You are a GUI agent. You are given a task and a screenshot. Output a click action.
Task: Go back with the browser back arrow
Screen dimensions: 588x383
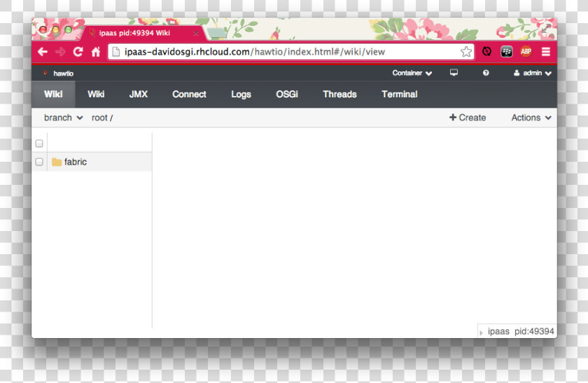[x=43, y=52]
